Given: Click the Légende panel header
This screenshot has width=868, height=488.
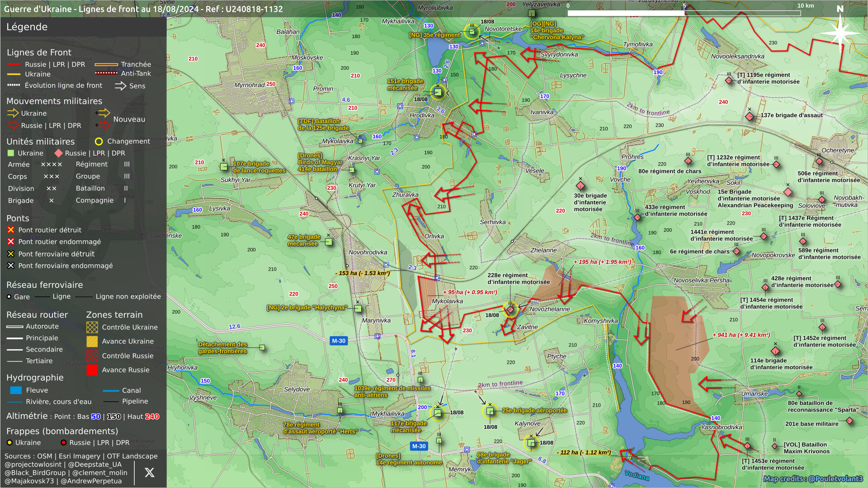Looking at the screenshot, I should 27,27.
